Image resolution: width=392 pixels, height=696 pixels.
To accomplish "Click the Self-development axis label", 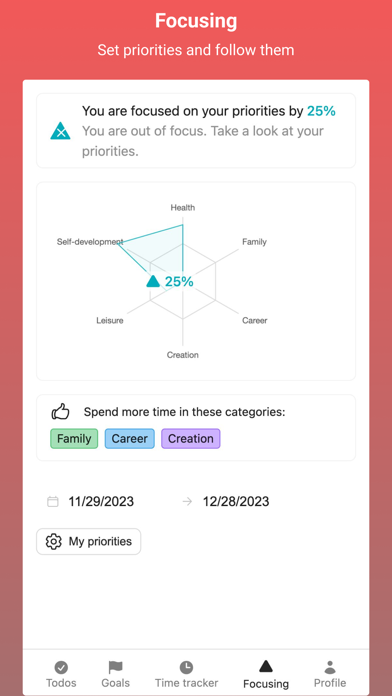I will point(90,242).
